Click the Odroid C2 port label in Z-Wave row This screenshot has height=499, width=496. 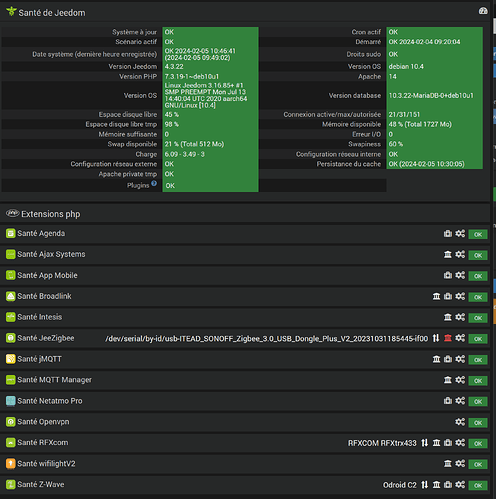click(400, 485)
